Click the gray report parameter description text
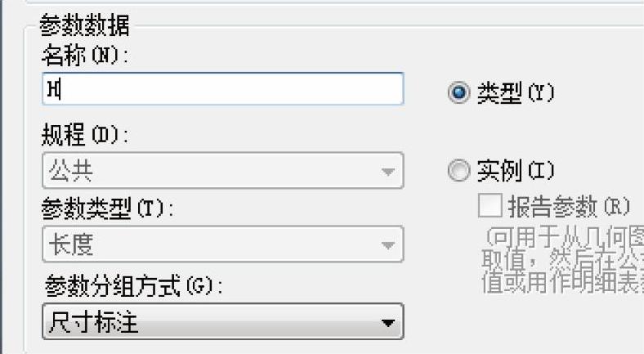Screen dimensions: 644x354 (562, 259)
